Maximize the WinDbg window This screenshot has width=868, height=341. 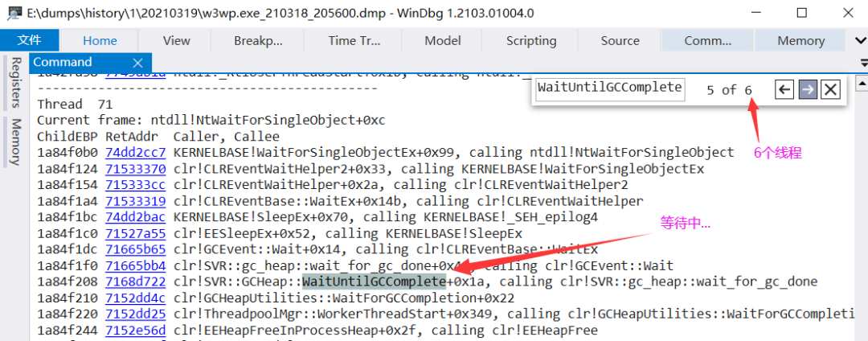point(801,13)
